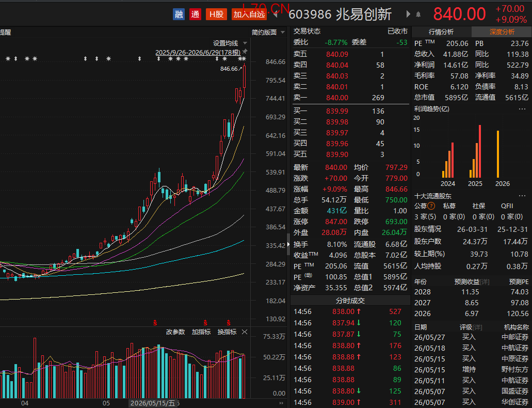
Task: Open the H股 listing badge
Action: coord(216,14)
